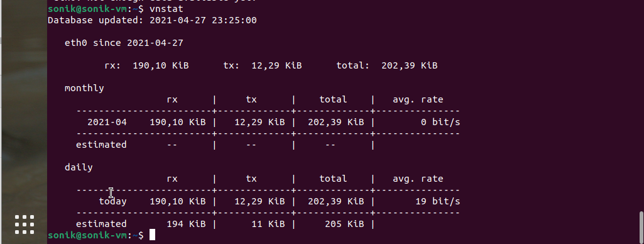
Task: Click the 2021-04 month row label
Action: coord(107,122)
